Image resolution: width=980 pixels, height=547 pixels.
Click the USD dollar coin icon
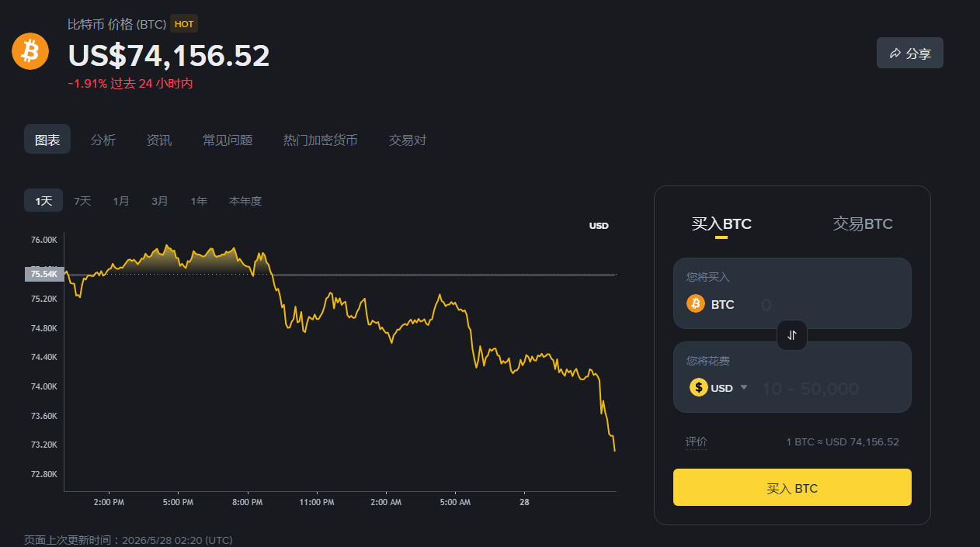point(699,387)
